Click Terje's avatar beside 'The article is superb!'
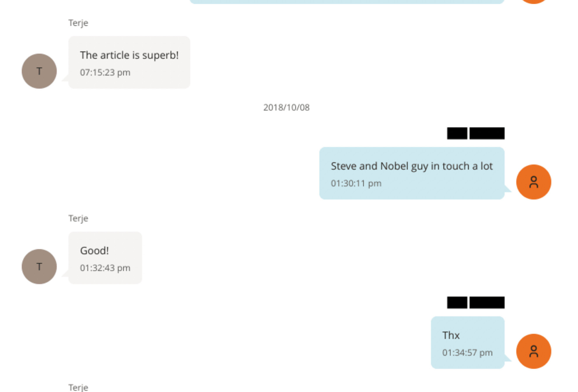 click(x=39, y=71)
